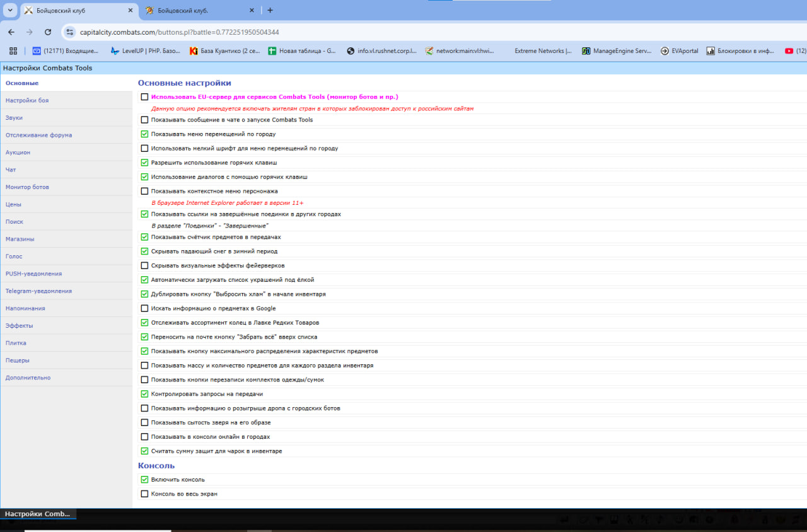Screen dimensions: 807x532
Task: Click the browser forward arrow
Action: (29, 32)
